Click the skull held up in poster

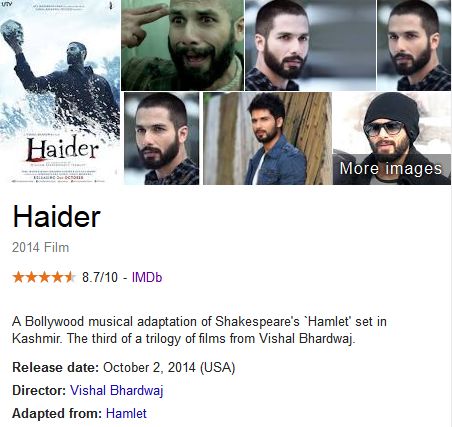click(x=12, y=32)
